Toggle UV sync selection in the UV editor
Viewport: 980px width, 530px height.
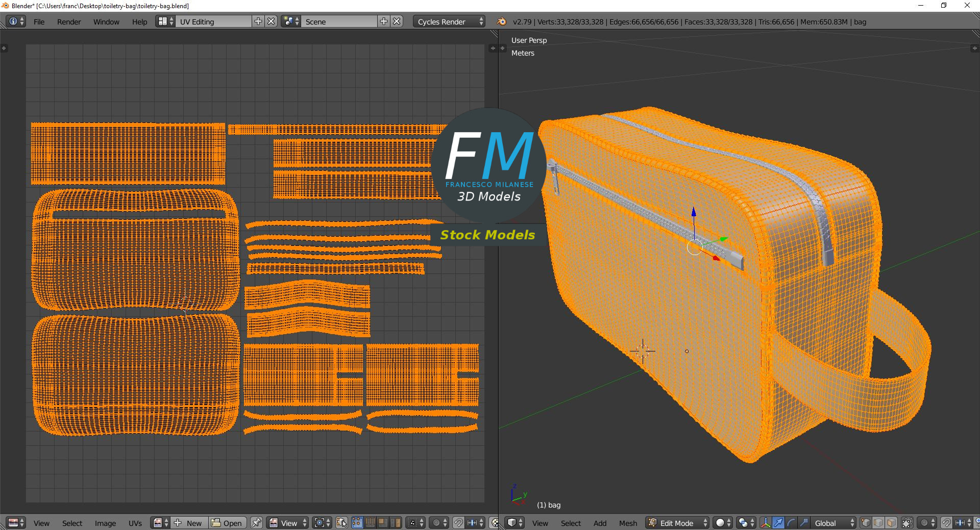tap(342, 523)
